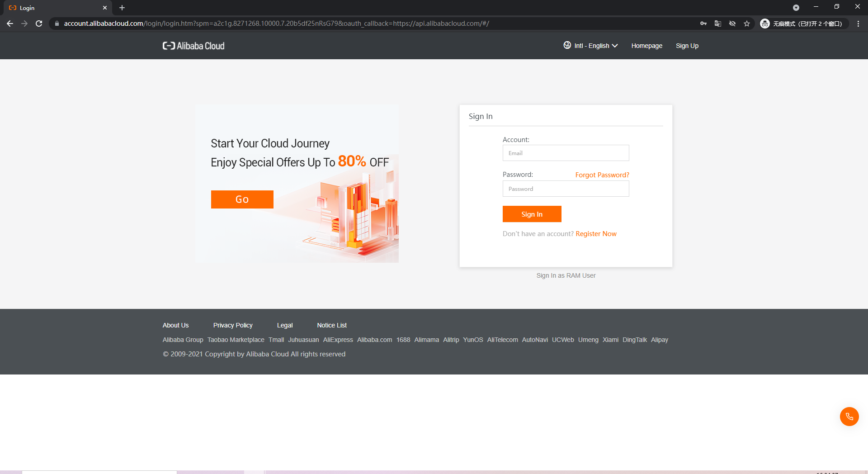Click Sign Up in the header
Screen dimensions: 868x474
coord(687,46)
